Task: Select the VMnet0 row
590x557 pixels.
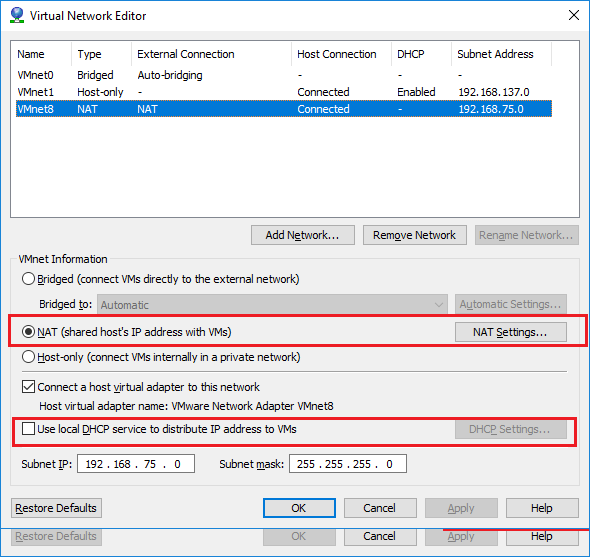Action: click(284, 75)
